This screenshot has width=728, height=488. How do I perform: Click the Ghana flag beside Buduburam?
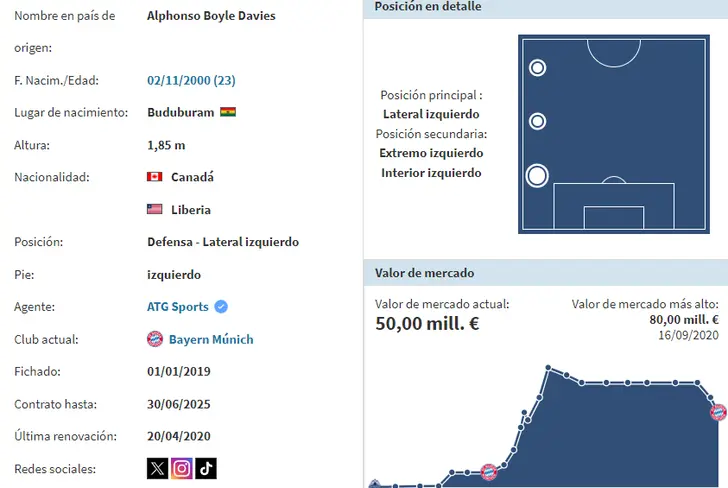point(228,113)
